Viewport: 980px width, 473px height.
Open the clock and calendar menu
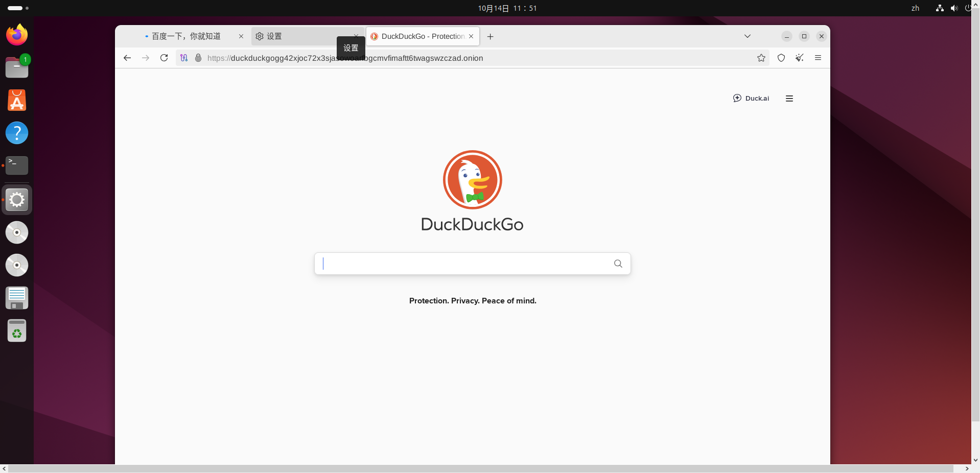(507, 8)
